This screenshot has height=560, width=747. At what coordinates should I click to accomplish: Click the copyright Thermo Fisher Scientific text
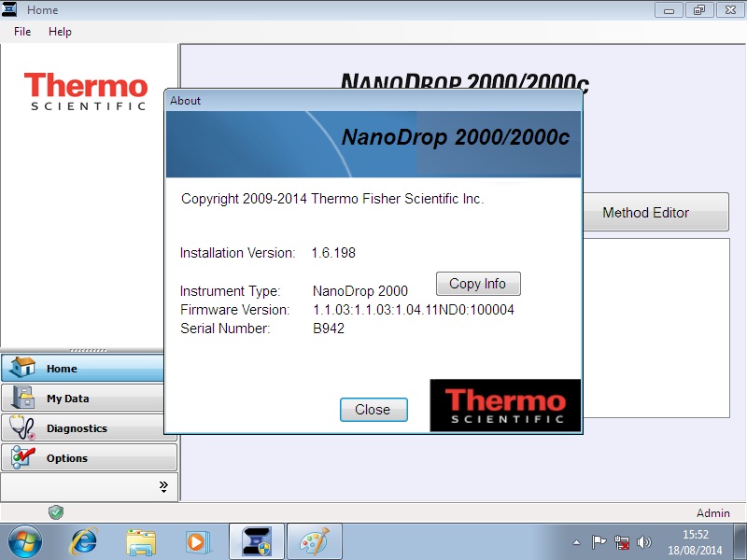pos(332,199)
